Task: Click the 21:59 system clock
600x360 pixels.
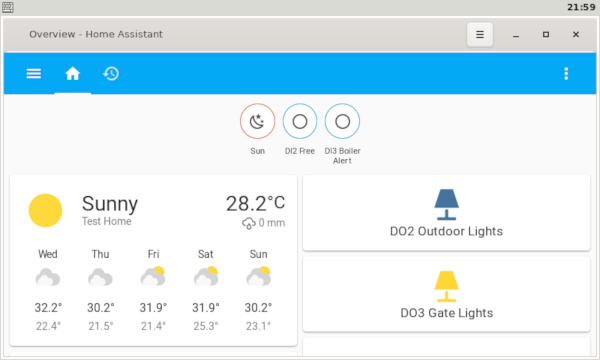Action: pos(581,7)
